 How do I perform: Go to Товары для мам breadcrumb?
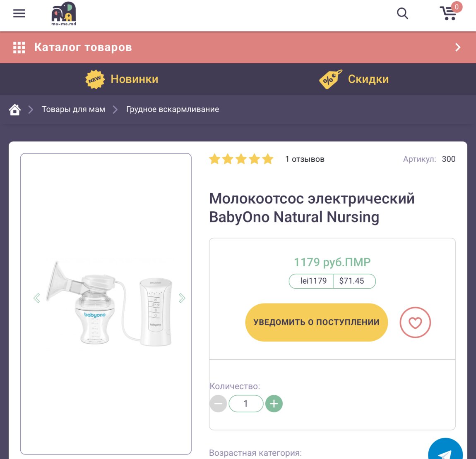pyautogui.click(x=73, y=110)
